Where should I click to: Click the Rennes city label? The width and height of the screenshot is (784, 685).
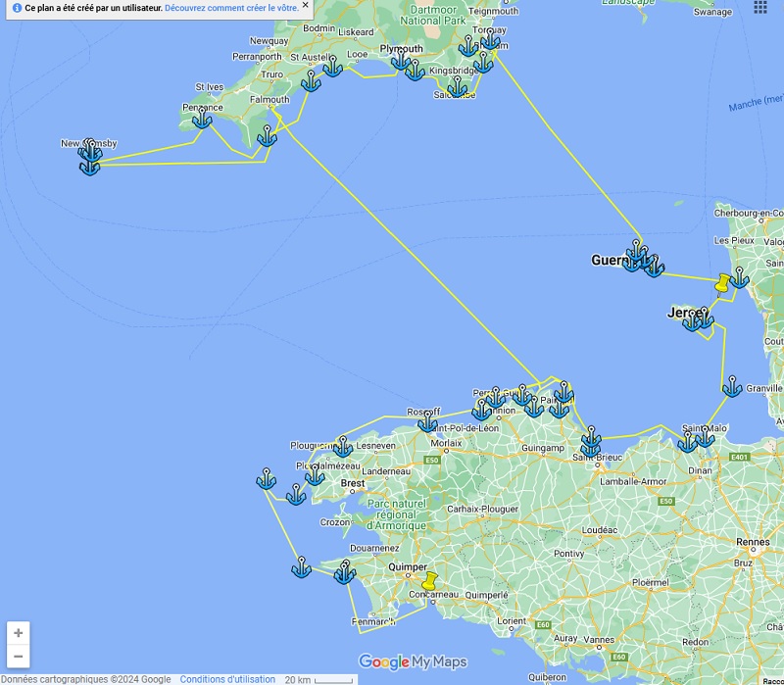pos(753,542)
